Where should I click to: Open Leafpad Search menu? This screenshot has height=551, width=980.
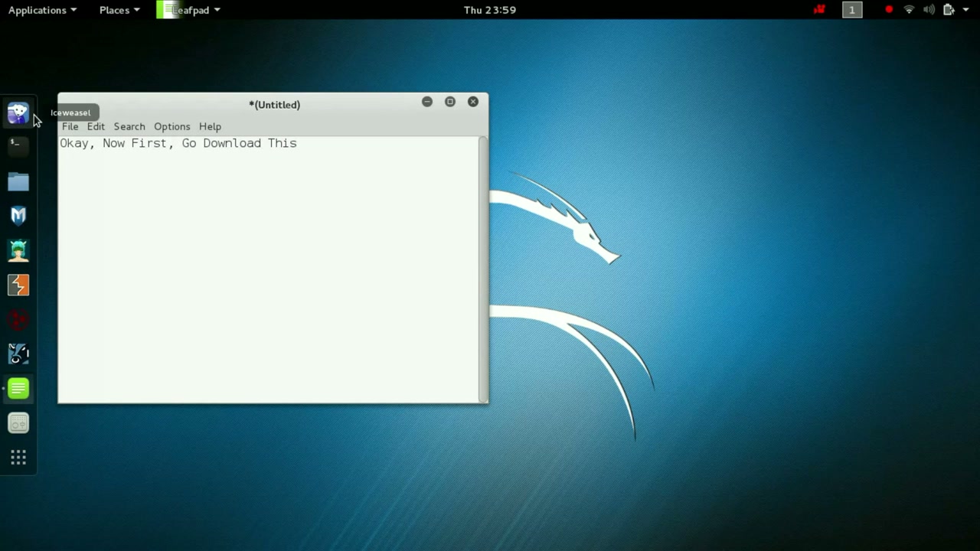[x=129, y=126]
